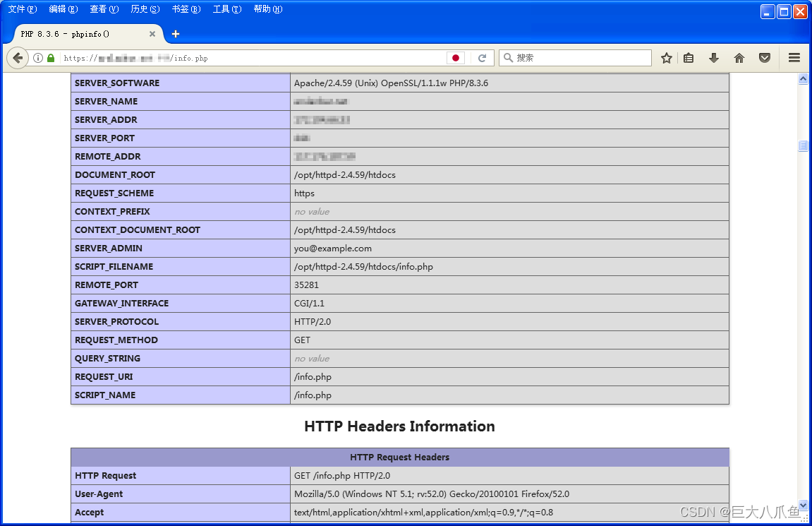The height and width of the screenshot is (526, 812).
Task: Click the Home button icon
Action: click(x=739, y=59)
